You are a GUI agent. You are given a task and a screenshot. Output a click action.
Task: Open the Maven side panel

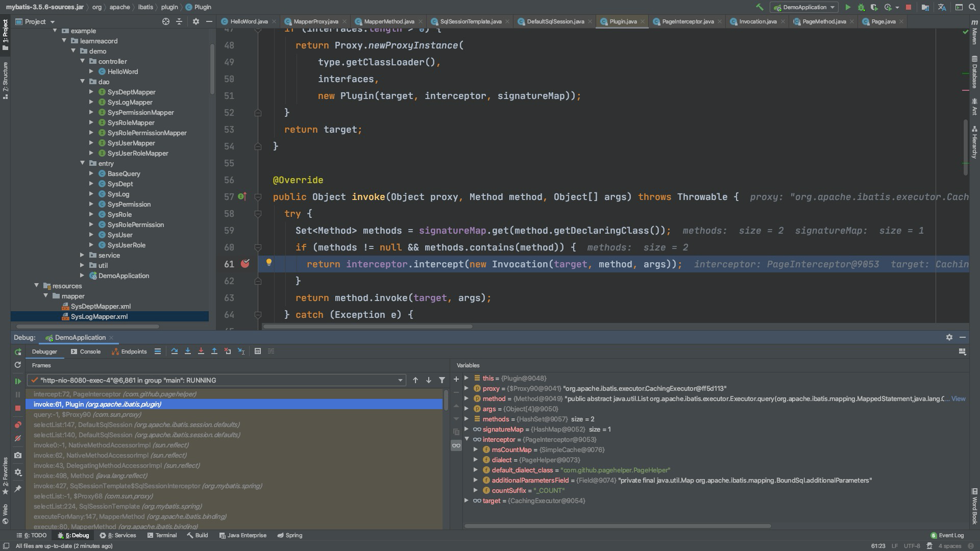pyautogui.click(x=974, y=33)
